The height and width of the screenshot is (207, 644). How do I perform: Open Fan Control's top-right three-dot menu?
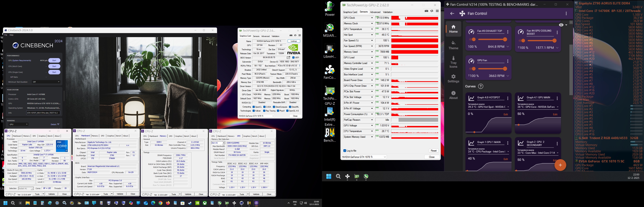point(566,14)
